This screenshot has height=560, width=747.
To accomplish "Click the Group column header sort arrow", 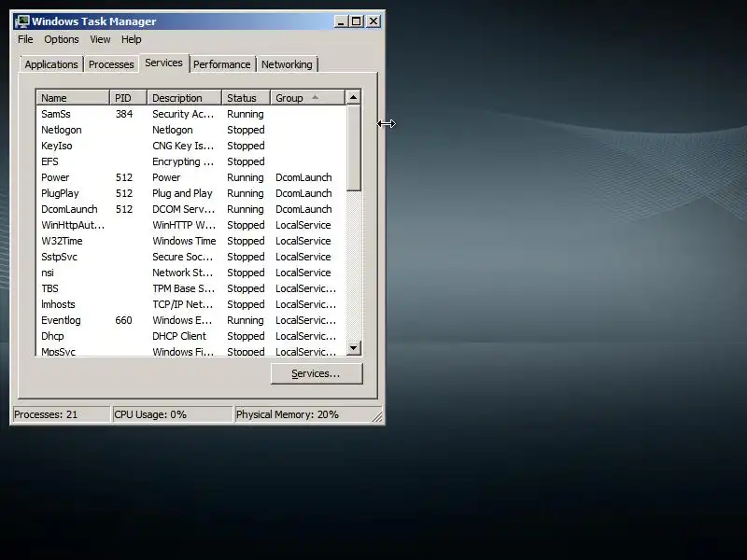I will (x=315, y=97).
